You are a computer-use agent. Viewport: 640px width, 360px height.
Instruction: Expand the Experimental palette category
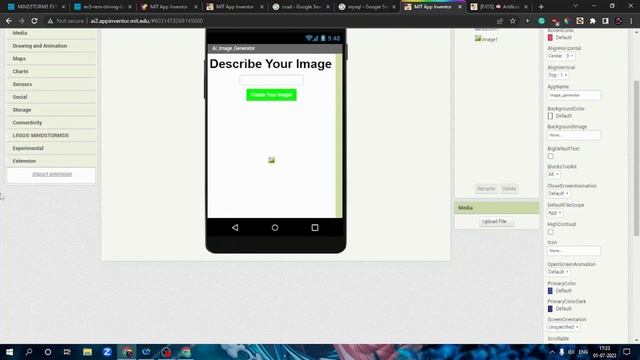click(x=51, y=149)
